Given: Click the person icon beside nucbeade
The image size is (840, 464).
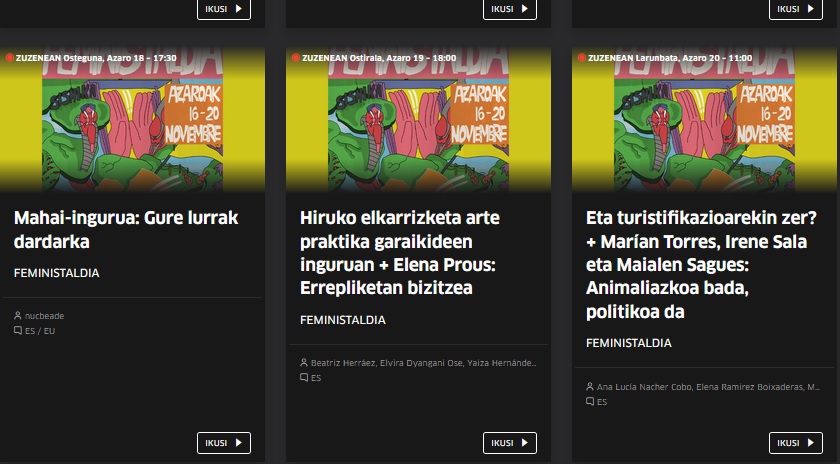Looking at the screenshot, I should [18, 316].
